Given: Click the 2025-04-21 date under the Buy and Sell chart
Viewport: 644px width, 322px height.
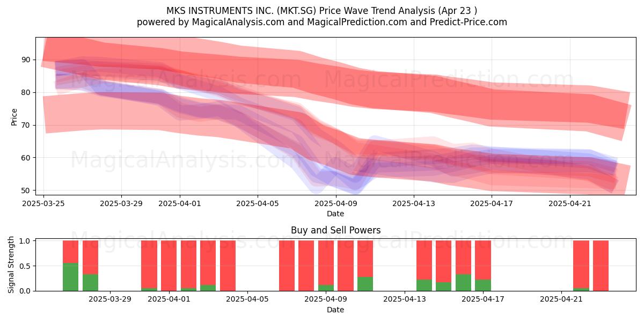Looking at the screenshot, I should point(561,299).
